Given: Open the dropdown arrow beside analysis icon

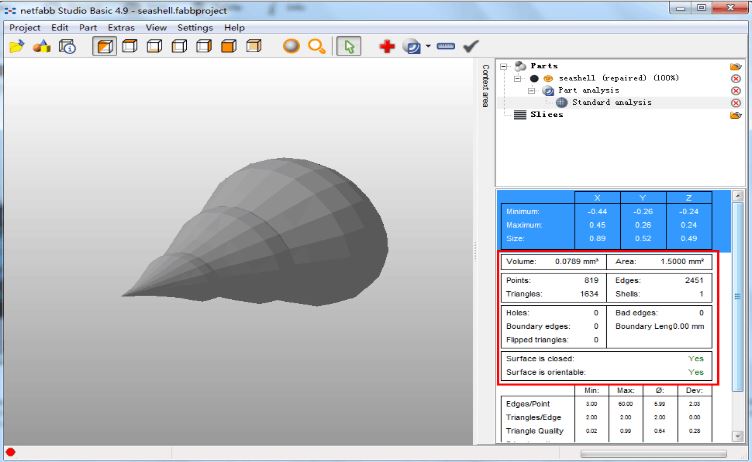Looking at the screenshot, I should click(428, 46).
